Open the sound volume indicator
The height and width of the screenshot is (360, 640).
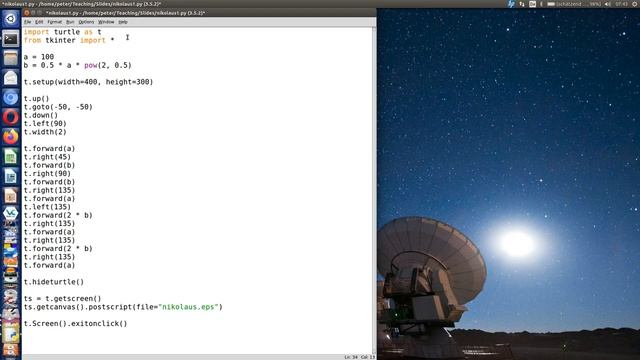(607, 4)
